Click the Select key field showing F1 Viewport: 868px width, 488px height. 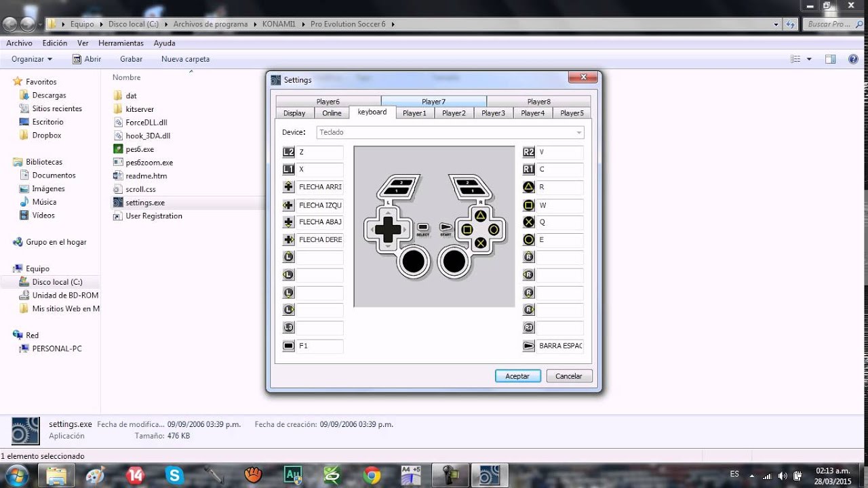pos(319,346)
